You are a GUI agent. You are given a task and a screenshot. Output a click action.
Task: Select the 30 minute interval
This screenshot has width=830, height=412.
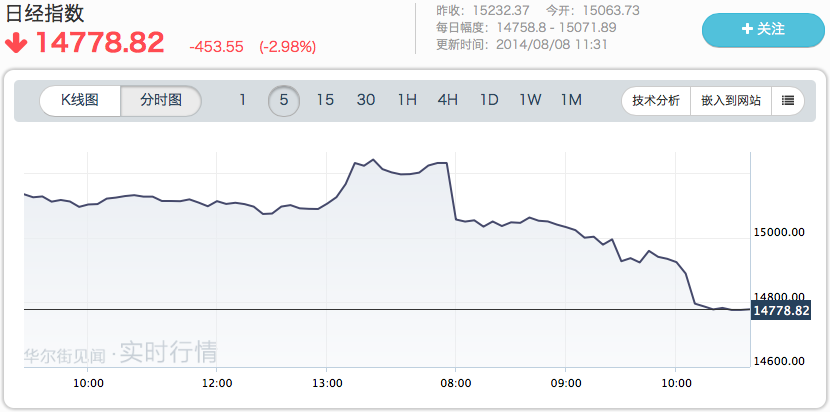(366, 100)
